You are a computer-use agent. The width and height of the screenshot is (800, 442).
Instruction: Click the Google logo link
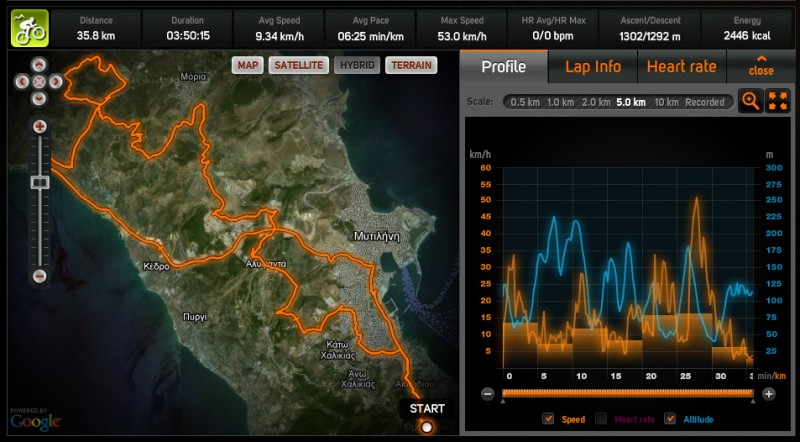[x=35, y=421]
